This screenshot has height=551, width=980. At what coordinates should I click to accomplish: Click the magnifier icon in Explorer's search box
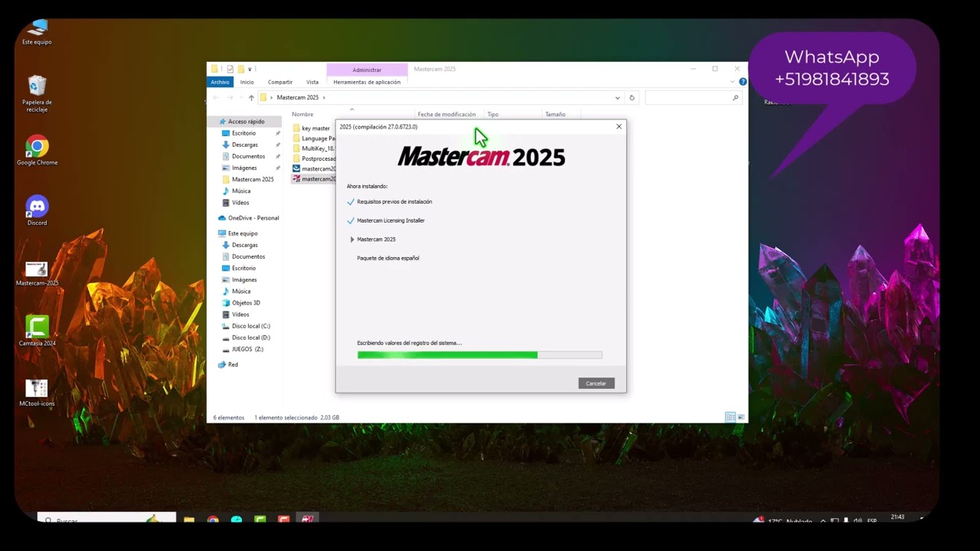pyautogui.click(x=736, y=98)
